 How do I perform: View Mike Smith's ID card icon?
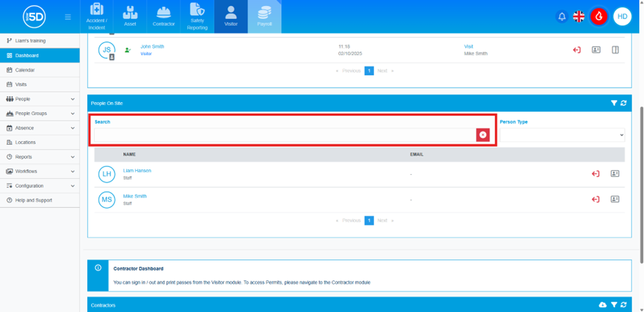coord(615,200)
